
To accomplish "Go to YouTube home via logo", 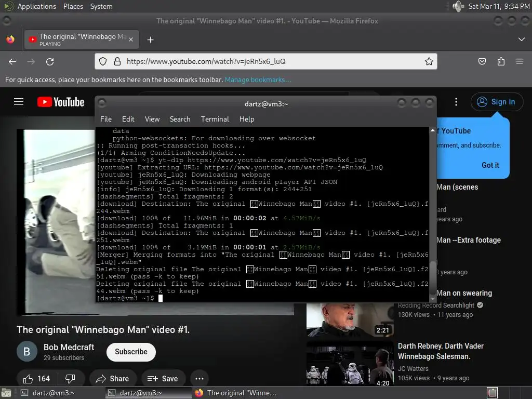I will tap(61, 102).
